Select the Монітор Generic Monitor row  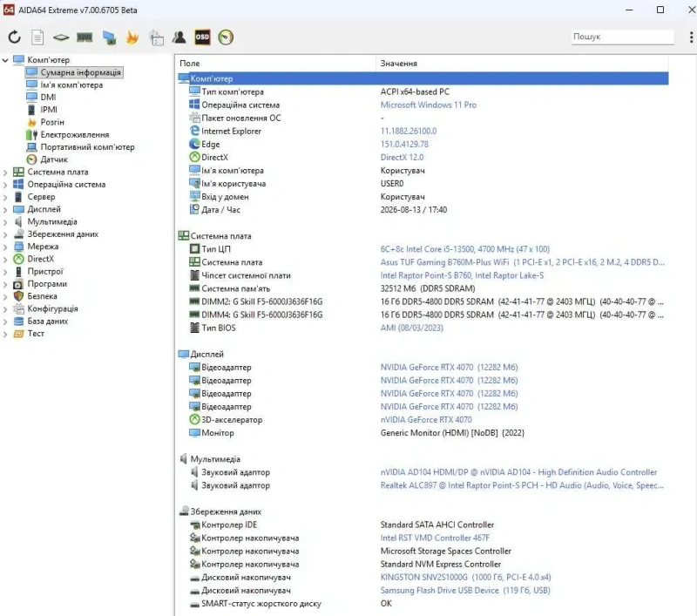[x=423, y=433]
